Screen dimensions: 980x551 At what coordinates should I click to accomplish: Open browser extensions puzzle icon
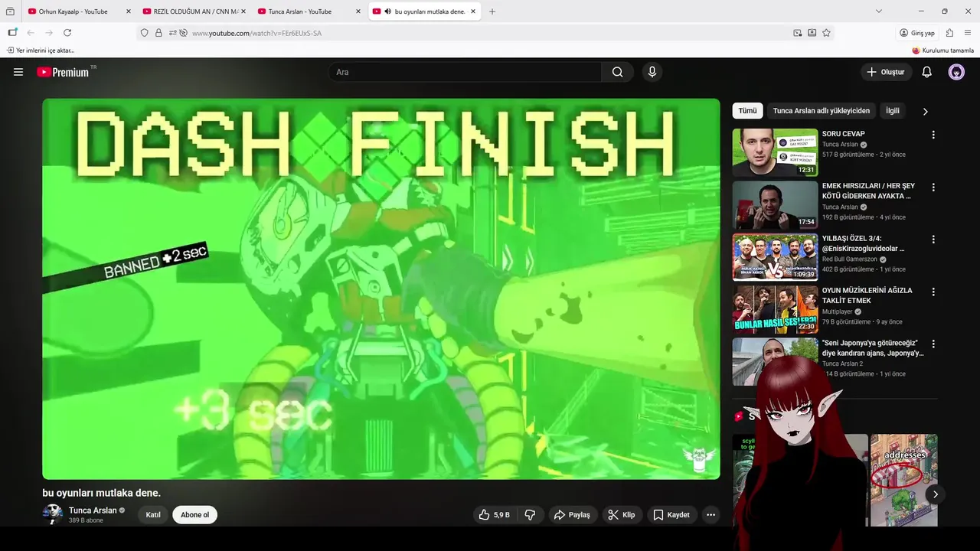tap(949, 33)
